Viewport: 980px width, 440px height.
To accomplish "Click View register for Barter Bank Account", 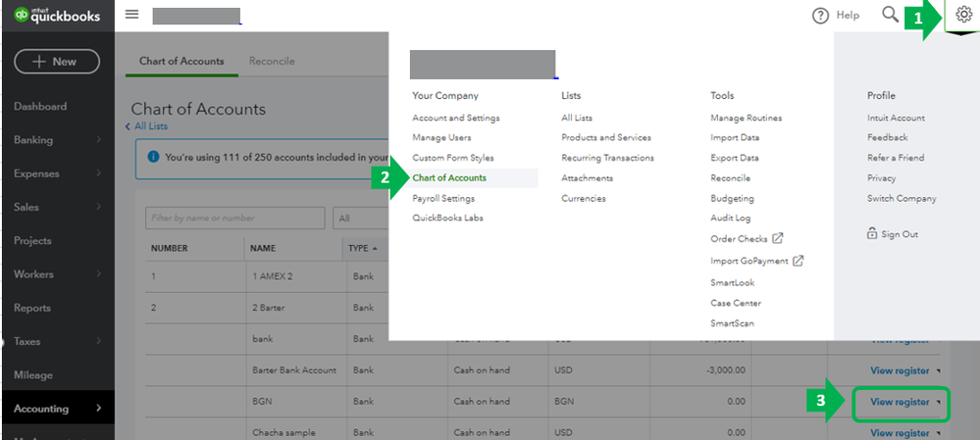I will point(900,370).
